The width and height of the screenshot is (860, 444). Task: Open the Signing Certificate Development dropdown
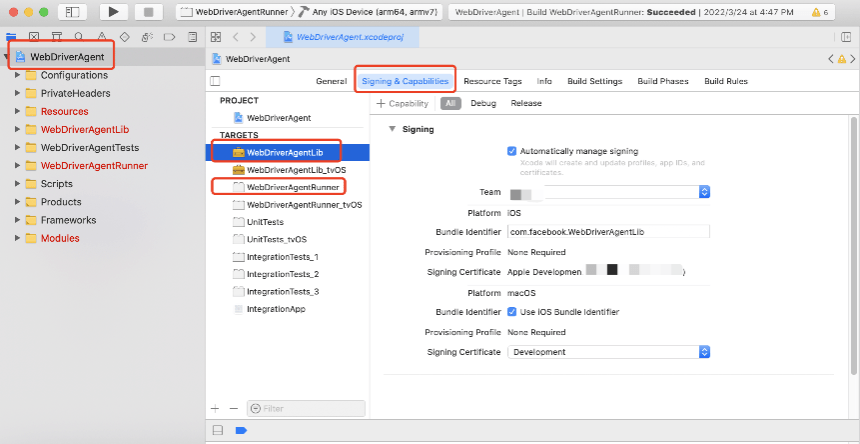tap(609, 352)
